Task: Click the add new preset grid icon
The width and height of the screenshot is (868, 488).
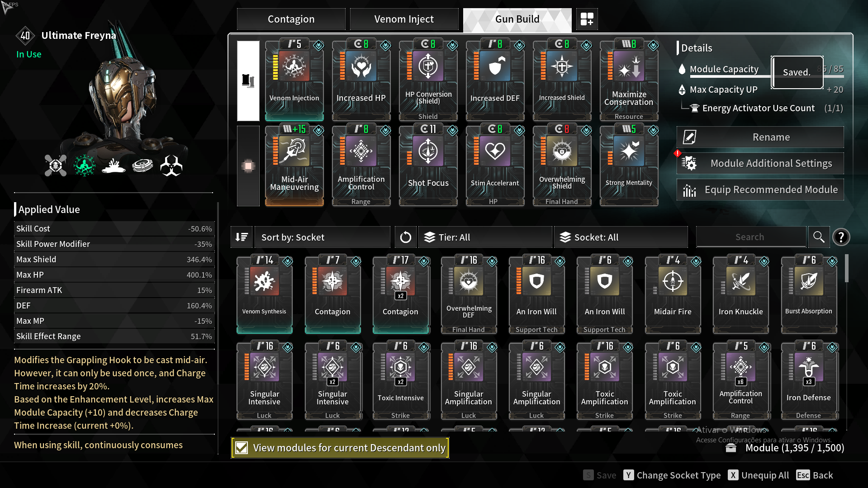Action: coord(587,19)
